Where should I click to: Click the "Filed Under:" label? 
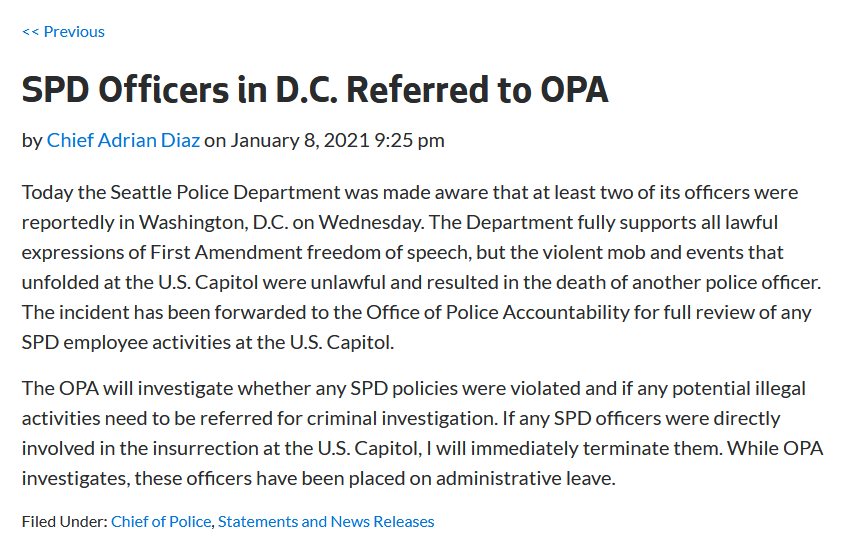pyautogui.click(x=64, y=521)
